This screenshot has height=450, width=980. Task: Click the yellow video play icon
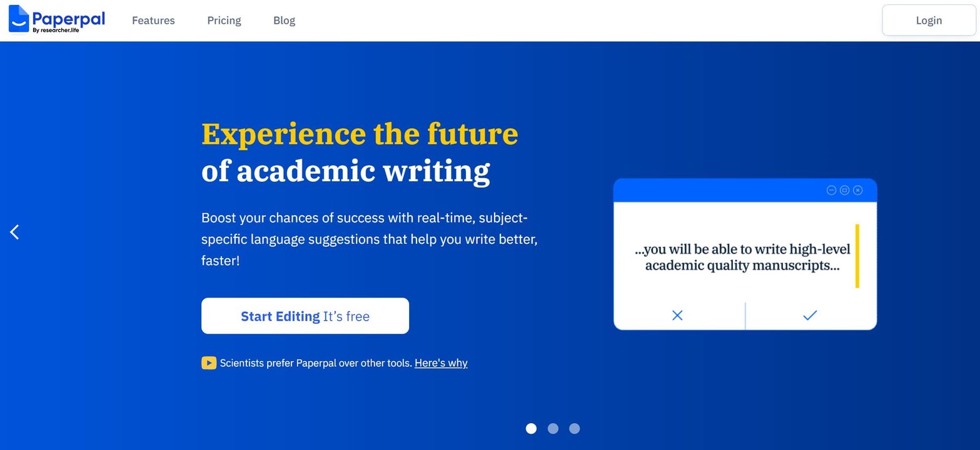[x=209, y=363]
